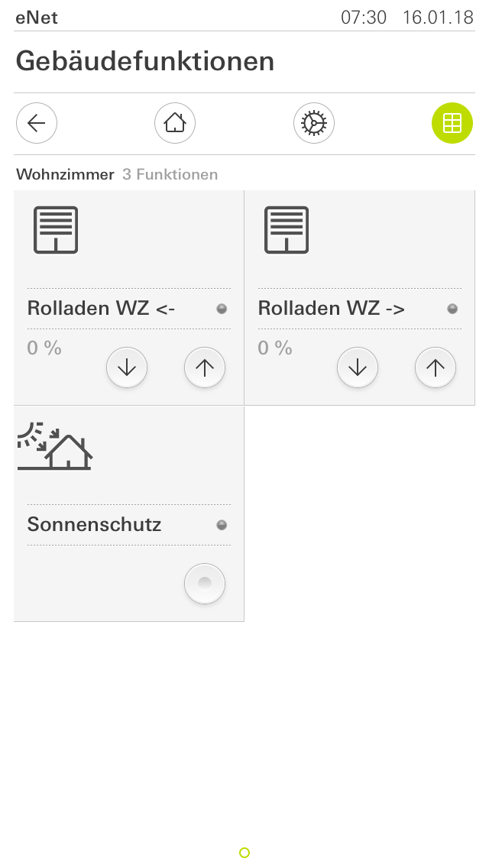Screen dimensions: 489x868
Task: Click the green page indicator circle at bottom
Action: (x=244, y=853)
